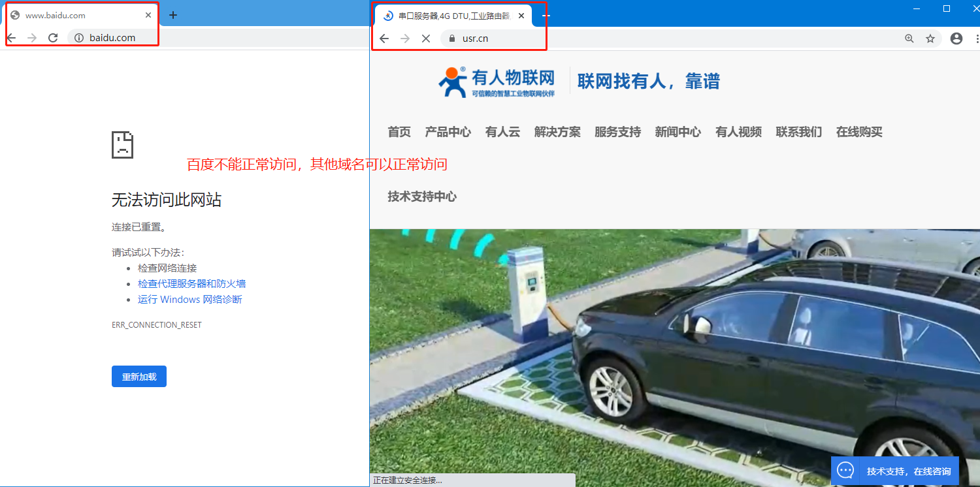Click the 连接已重置。 message
This screenshot has width=980, height=487.
pyautogui.click(x=139, y=227)
